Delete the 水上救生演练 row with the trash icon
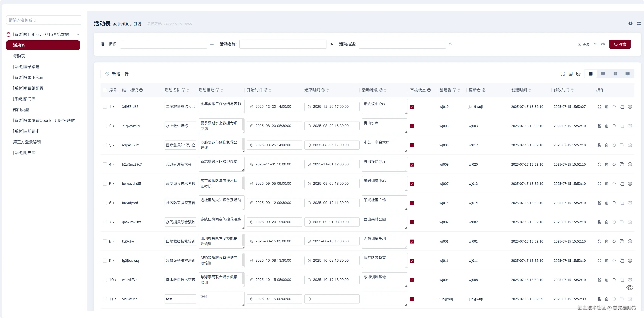 (x=607, y=126)
